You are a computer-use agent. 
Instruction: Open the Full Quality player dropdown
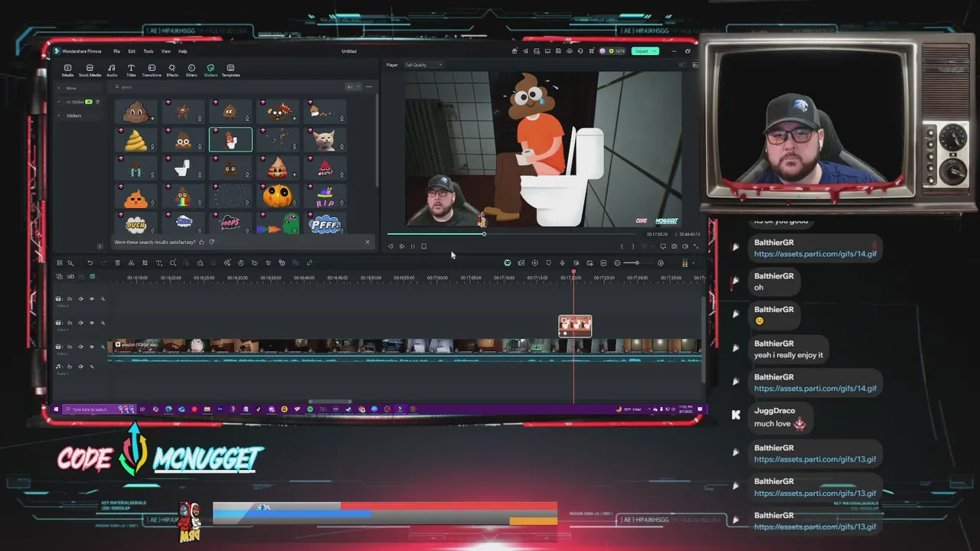pos(423,65)
